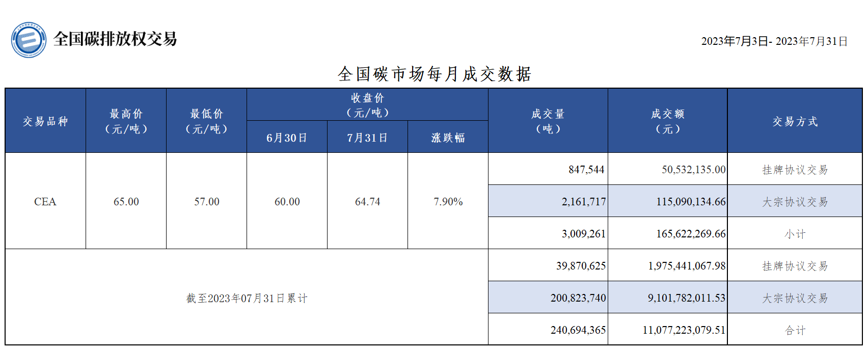Click the 涨跌幅 sub-header

(448, 137)
